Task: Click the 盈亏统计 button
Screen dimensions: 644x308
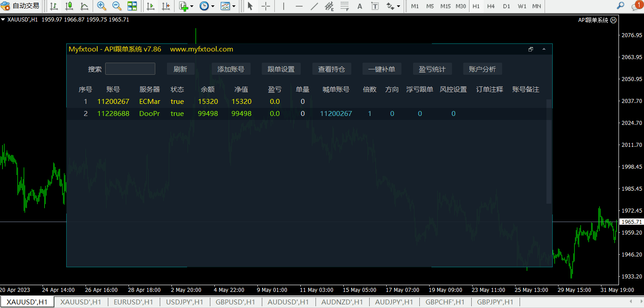Action: pos(432,69)
